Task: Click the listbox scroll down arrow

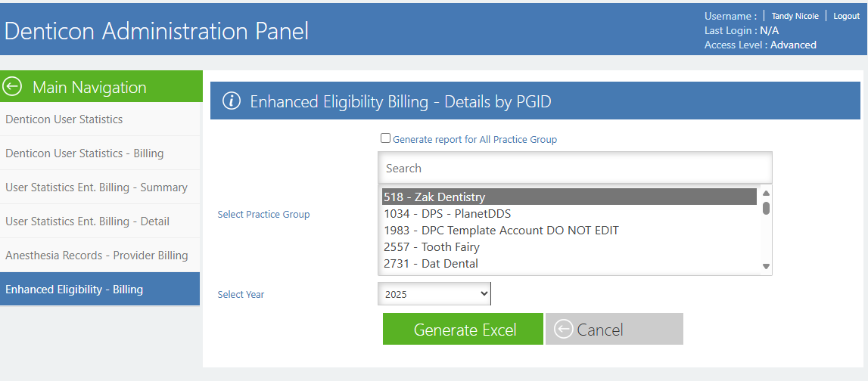Action: 766,267
